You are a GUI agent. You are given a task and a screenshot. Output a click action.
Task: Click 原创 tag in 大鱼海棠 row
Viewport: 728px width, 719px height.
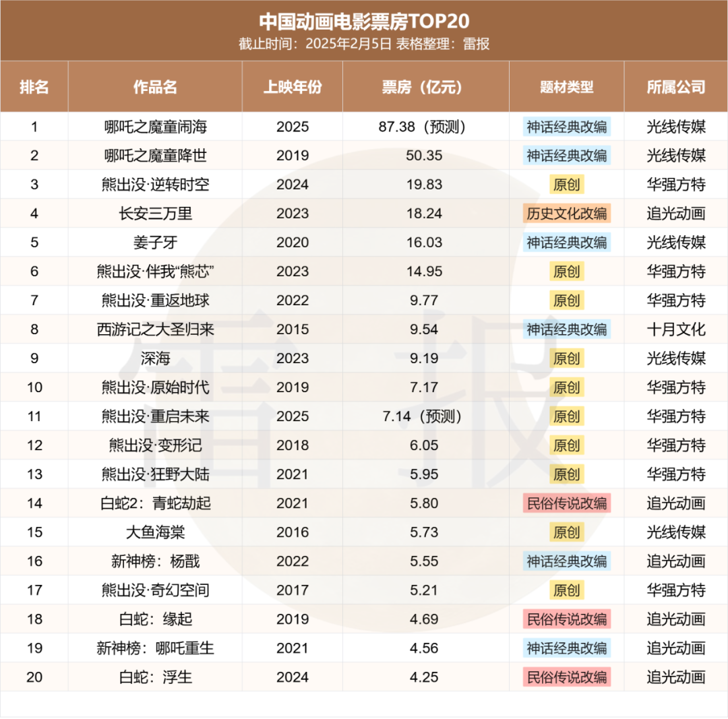point(566,532)
